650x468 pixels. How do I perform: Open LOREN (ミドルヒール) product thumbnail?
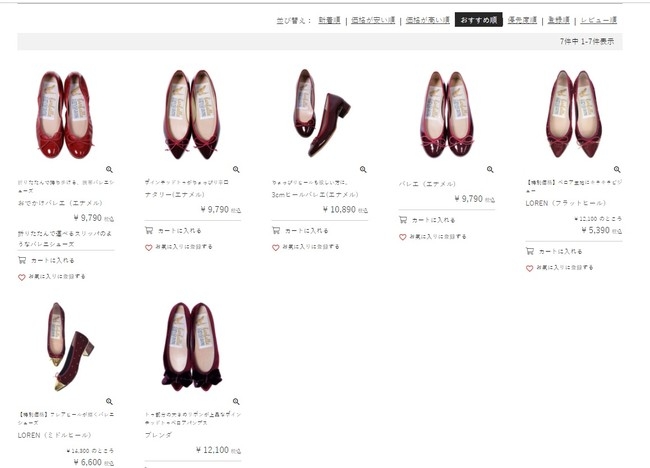tap(68, 345)
